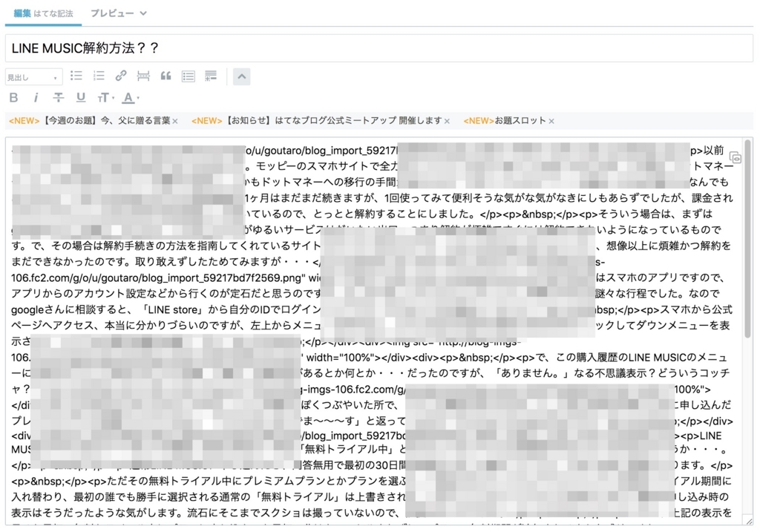Open the プレビュー tab
Viewport: 760px width, 532px height.
click(x=112, y=13)
